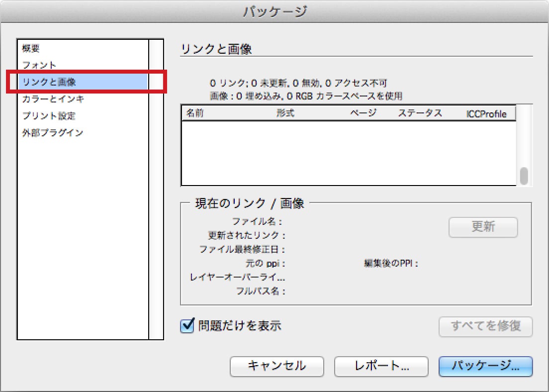
Task: Open プリント設定 in the sidebar
Action: pos(49,116)
